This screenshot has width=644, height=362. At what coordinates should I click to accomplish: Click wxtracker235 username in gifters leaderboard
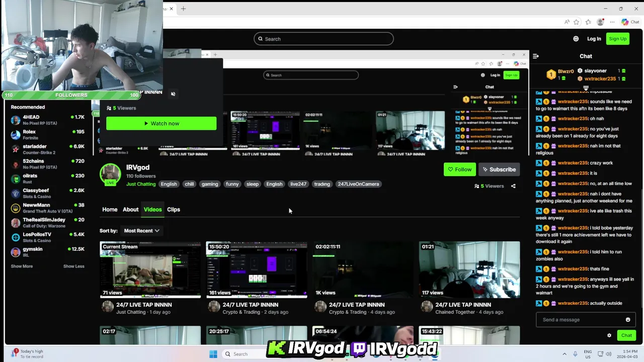coord(600,78)
